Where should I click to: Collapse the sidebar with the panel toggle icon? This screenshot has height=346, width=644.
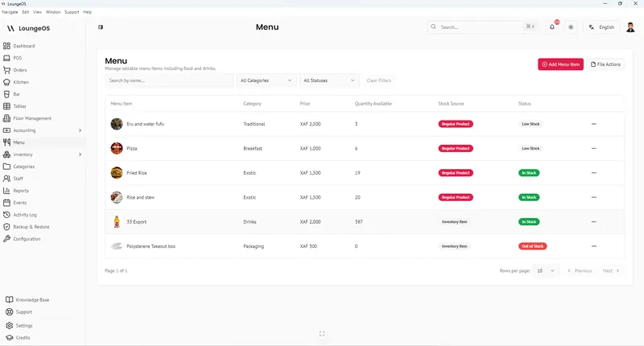coord(101,27)
